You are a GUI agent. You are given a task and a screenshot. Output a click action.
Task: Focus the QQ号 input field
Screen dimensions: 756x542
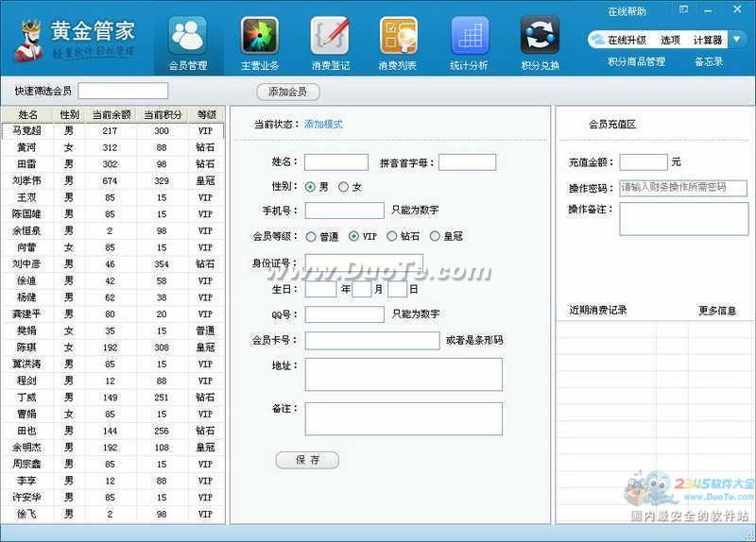point(344,314)
